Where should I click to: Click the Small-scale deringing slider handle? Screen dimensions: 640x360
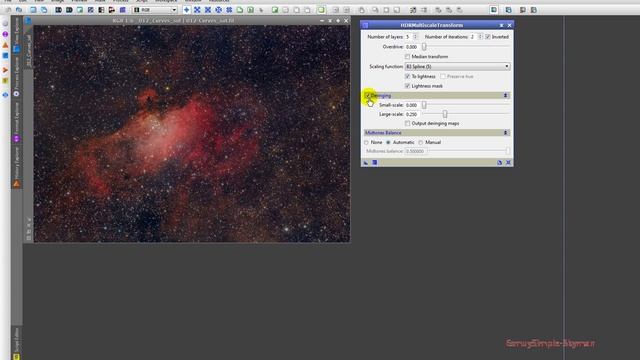(424, 105)
